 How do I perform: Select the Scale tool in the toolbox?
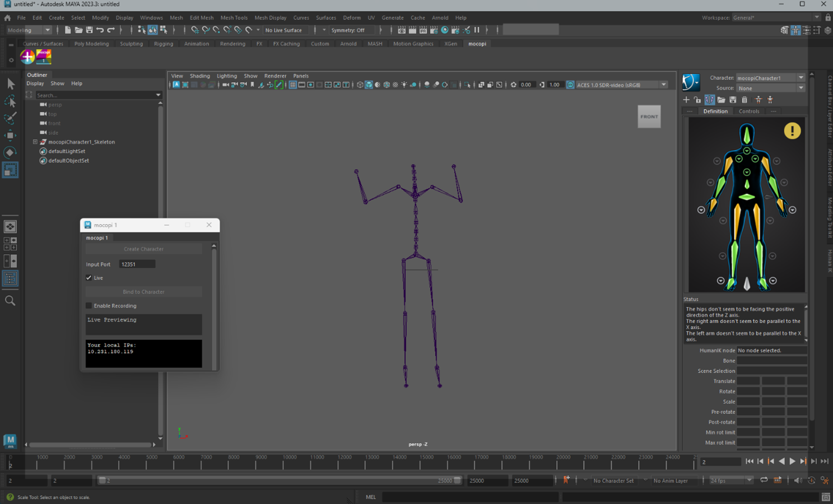(x=10, y=170)
